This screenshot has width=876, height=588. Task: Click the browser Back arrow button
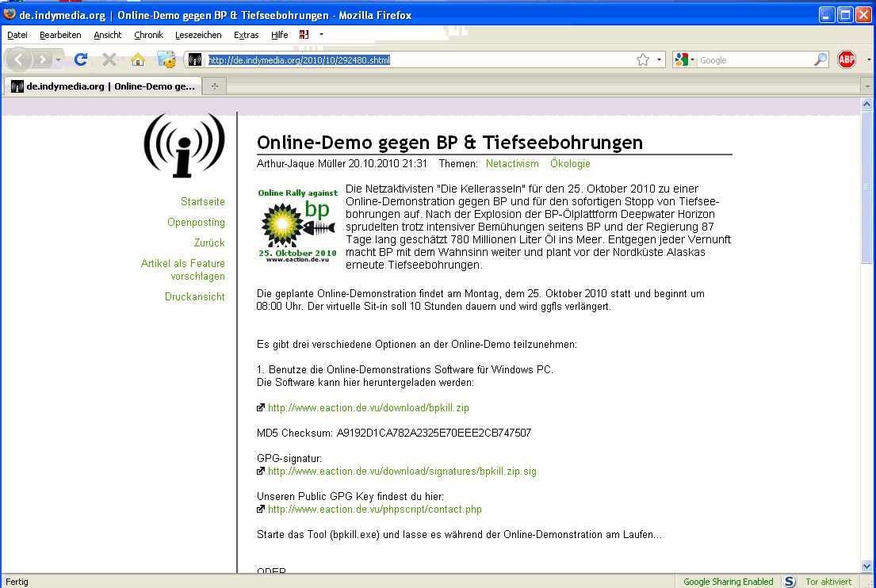pyautogui.click(x=20, y=59)
